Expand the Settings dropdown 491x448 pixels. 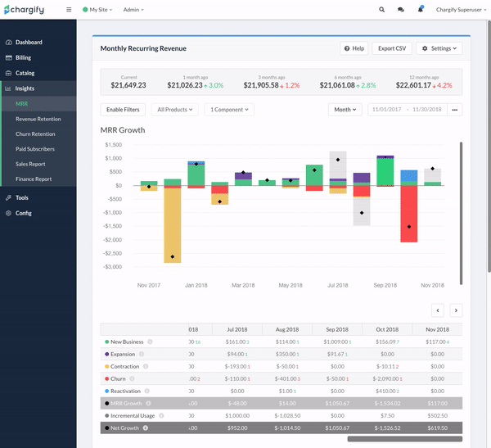(439, 48)
